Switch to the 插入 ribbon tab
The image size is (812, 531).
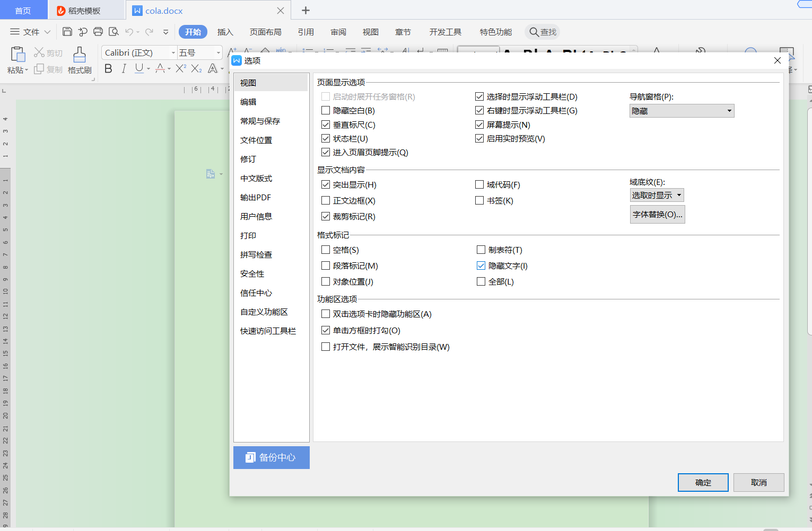tap(225, 32)
